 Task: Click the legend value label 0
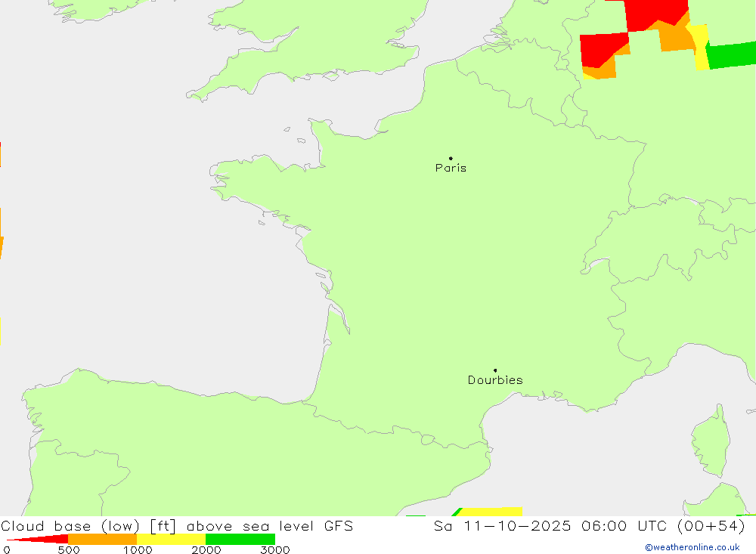(7, 549)
